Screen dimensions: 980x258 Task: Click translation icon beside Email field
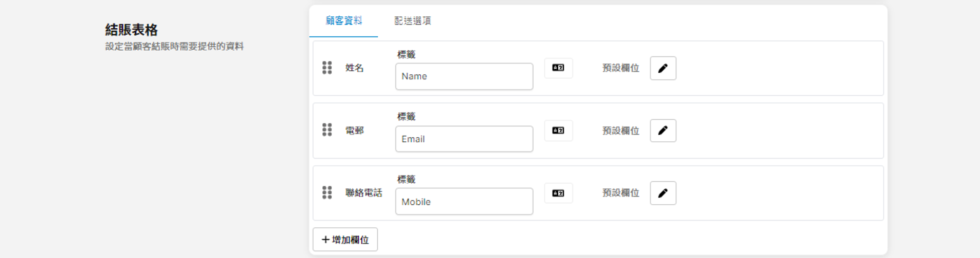[558, 131]
